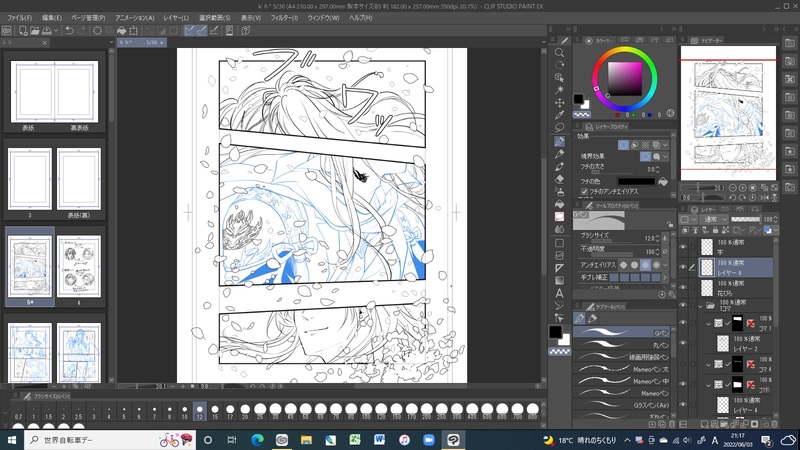Hide the レイヤー 6 layer via eye icon
The image size is (800, 450).
(683, 267)
